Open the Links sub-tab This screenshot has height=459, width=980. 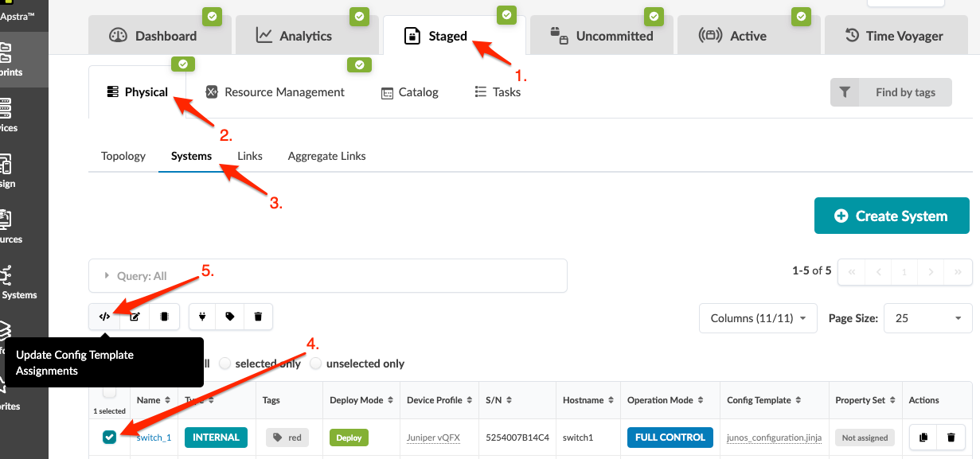(x=250, y=156)
